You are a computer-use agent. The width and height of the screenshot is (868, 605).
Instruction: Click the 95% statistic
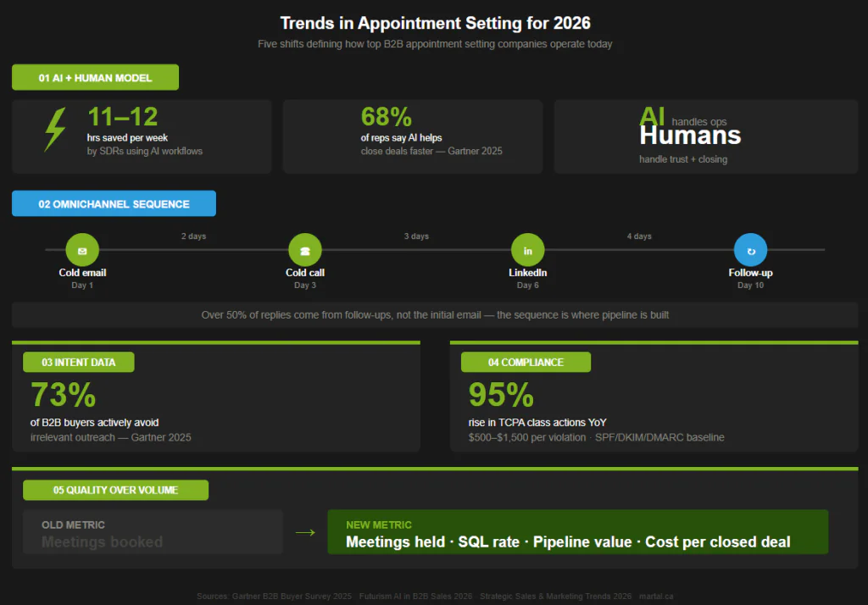tap(501, 395)
